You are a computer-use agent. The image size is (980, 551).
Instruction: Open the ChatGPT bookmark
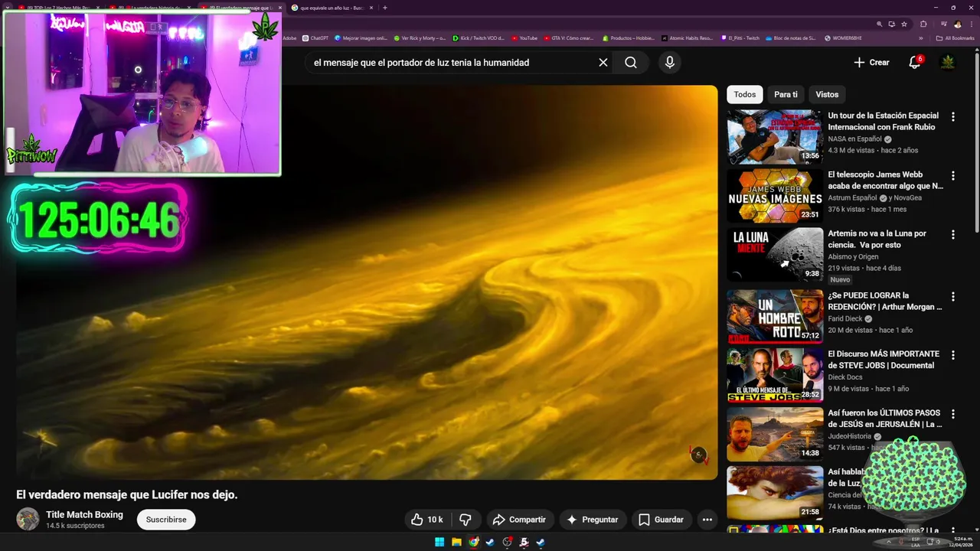(315, 37)
